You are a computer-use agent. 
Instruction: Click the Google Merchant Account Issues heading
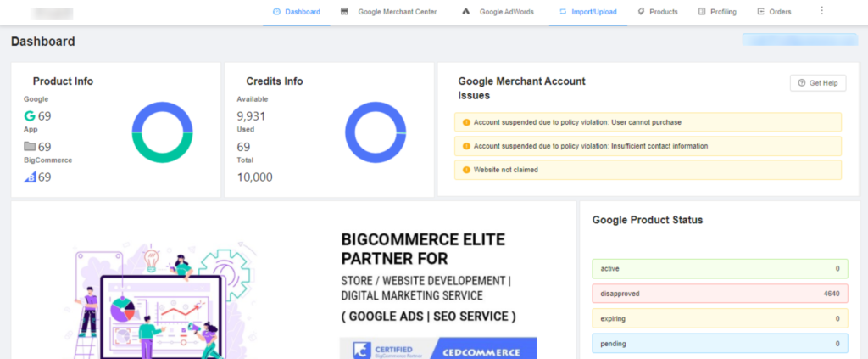tap(521, 88)
